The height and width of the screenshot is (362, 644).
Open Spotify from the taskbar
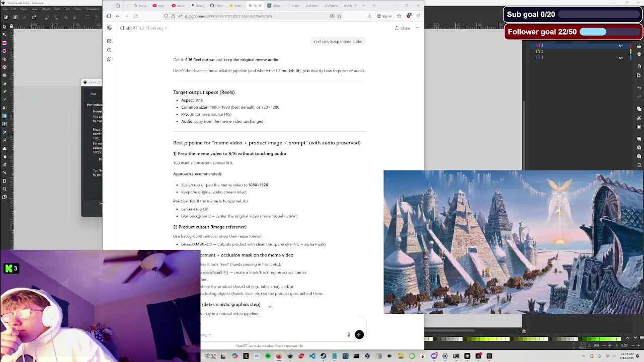(268, 356)
